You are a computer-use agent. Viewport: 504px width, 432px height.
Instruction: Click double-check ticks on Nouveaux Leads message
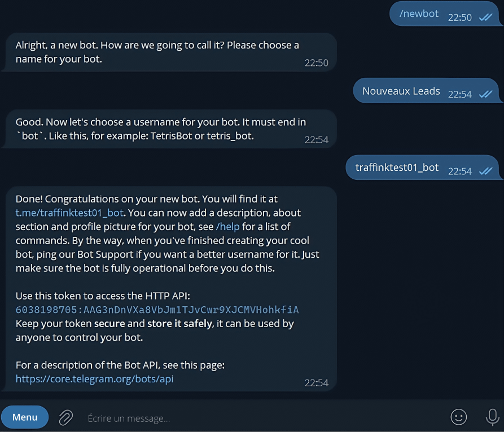click(485, 94)
